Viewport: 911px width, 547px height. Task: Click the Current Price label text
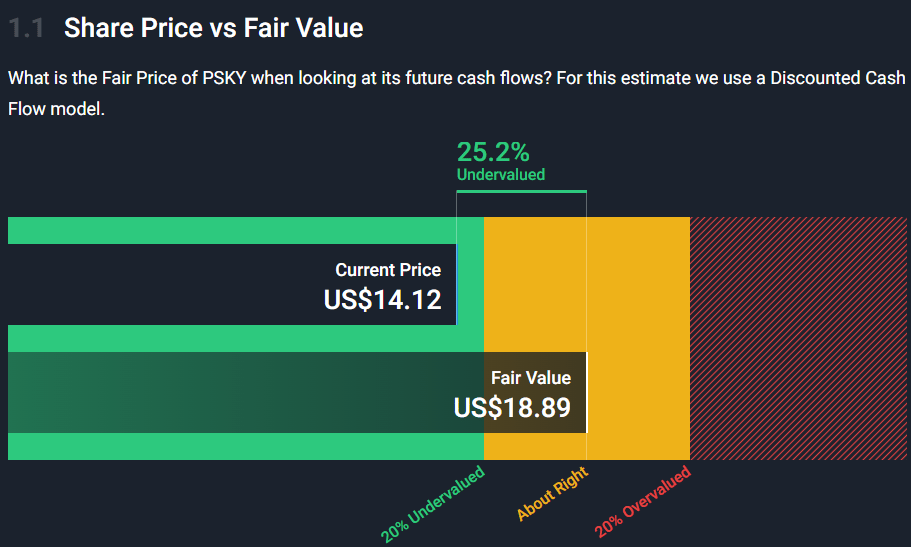pos(388,270)
